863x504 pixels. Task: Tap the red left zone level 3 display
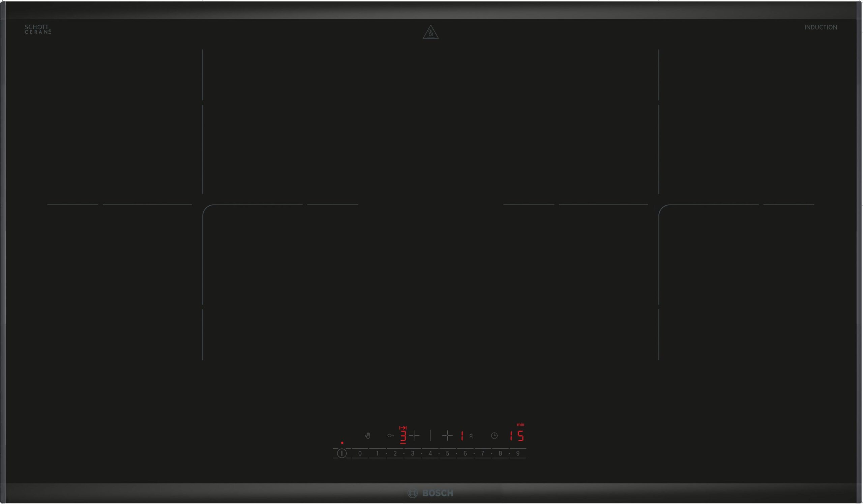(403, 436)
